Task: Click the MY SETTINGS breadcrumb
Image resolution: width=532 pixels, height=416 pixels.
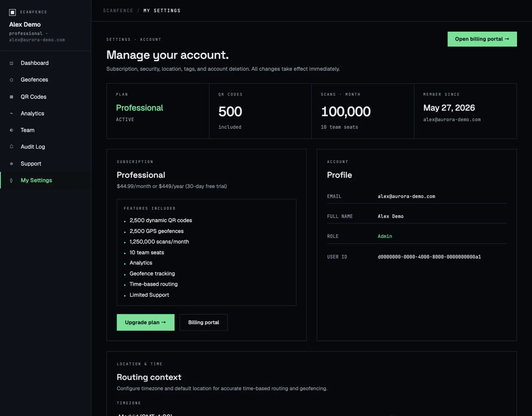Action: [x=162, y=11]
